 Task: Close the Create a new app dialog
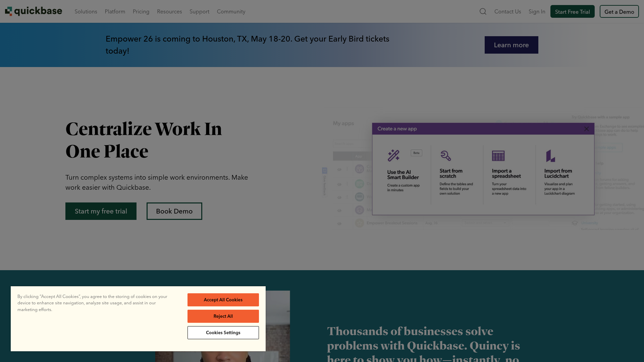pos(586,129)
